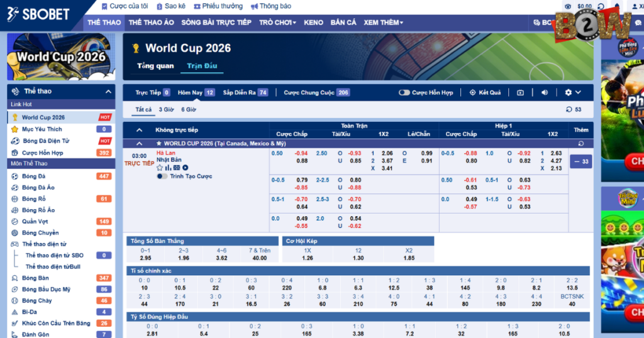The height and width of the screenshot is (338, 644).
Task: Filter matches by 6 Giờ
Action: click(x=189, y=109)
